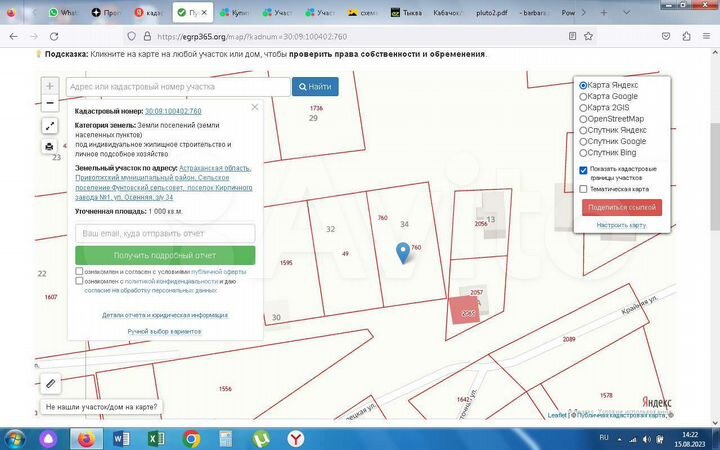The image size is (720, 450).
Task: Click the blue location marker on map
Action: tap(403, 252)
